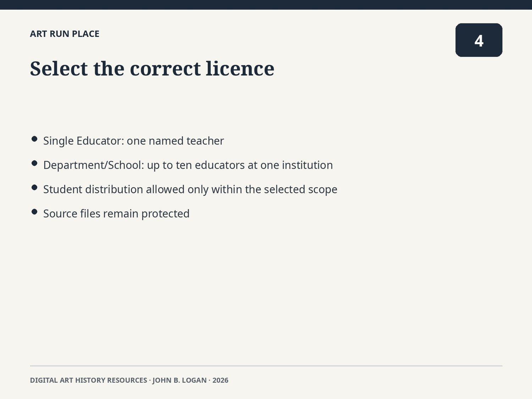Screen dimensions: 532x399
Task: Click the word 'licence' in the title
Action: point(240,68)
